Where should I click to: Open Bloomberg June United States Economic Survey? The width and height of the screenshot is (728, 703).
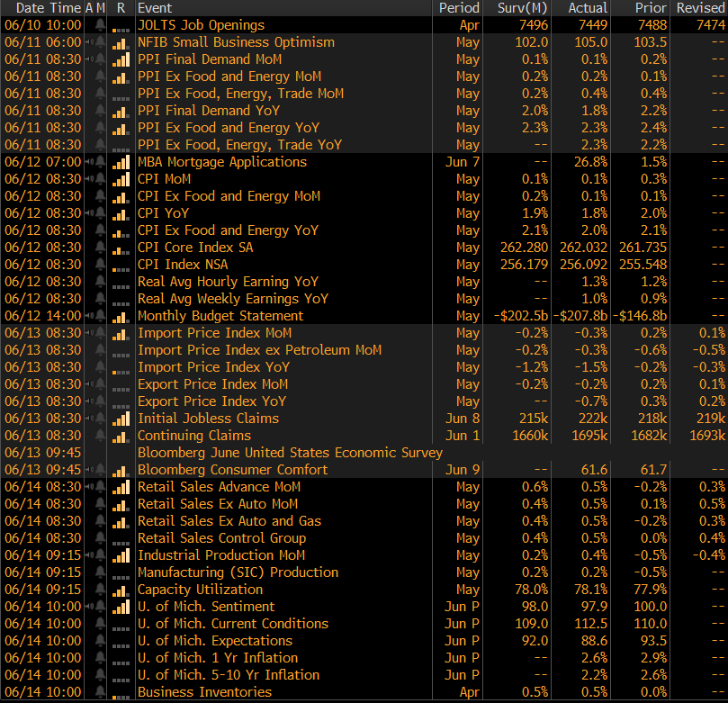point(290,453)
